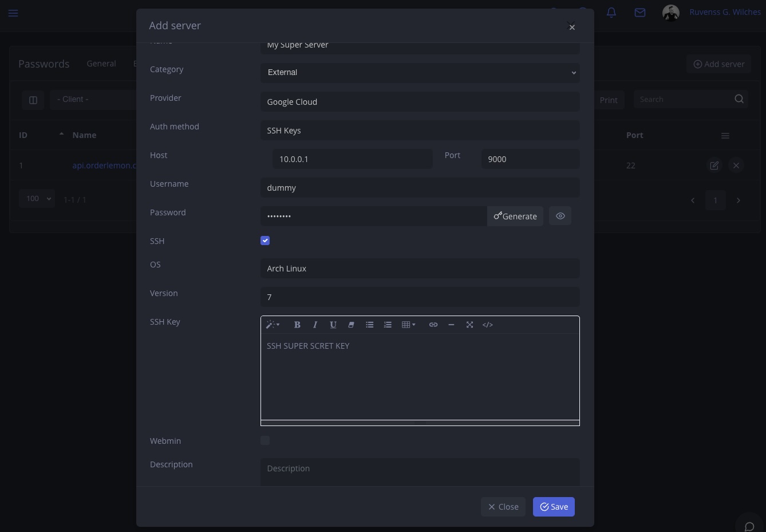Open the table insert dropdown arrow
This screenshot has height=532, width=766.
[x=413, y=325]
